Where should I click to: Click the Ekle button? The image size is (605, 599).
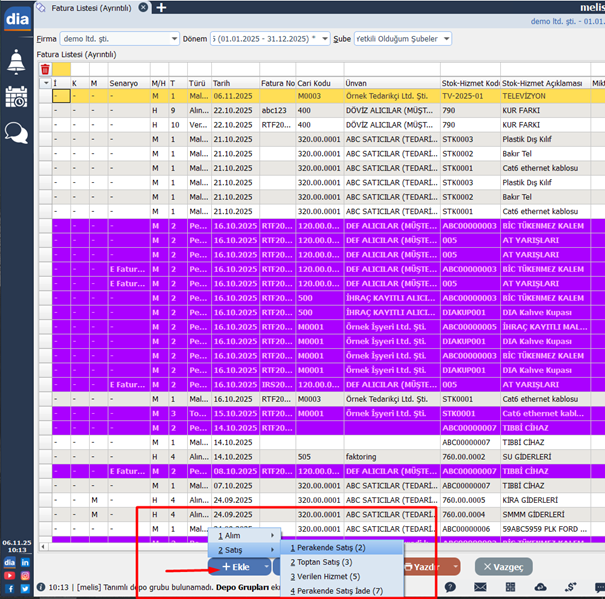(x=236, y=566)
